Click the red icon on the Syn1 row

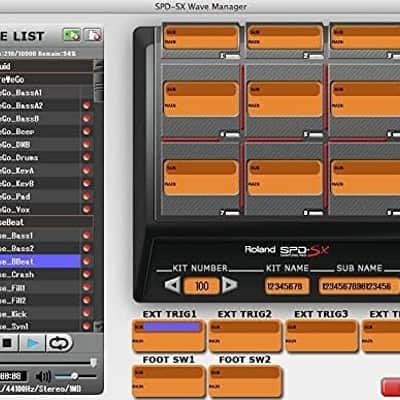[87, 326]
